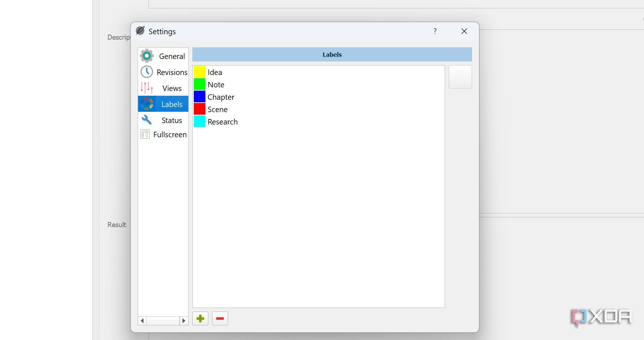Switch to Views settings tab
Viewport: 644px width, 340px height.
click(x=163, y=88)
